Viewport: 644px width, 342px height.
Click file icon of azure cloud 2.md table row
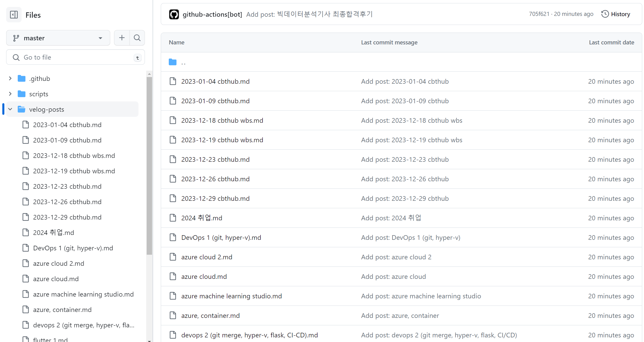click(173, 257)
